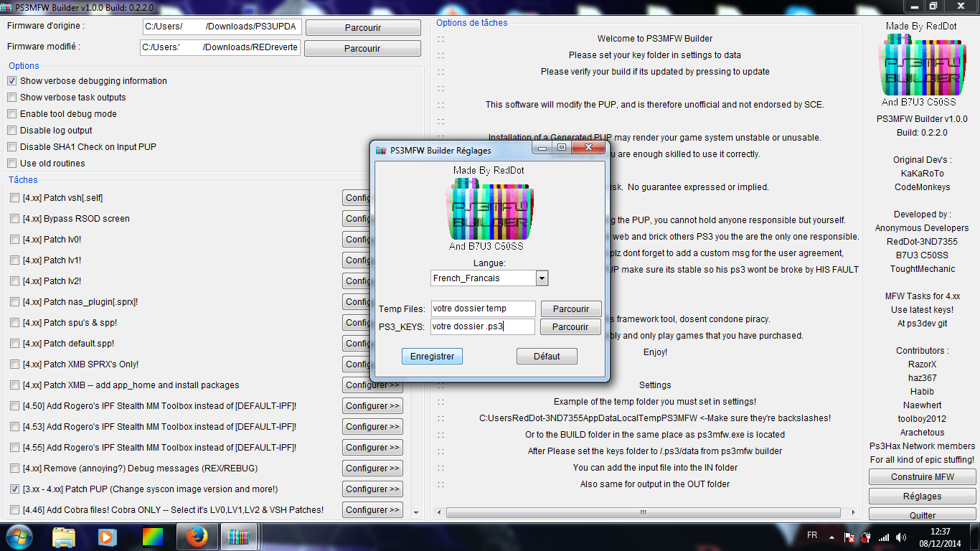Click the Construire MFW button
980x551 pixels.
coord(923,477)
